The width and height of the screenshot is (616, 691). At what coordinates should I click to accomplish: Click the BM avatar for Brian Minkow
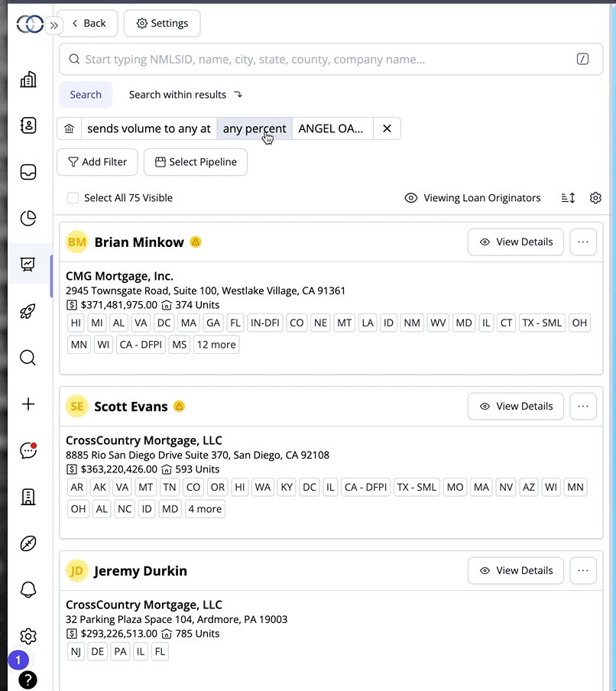[76, 242]
